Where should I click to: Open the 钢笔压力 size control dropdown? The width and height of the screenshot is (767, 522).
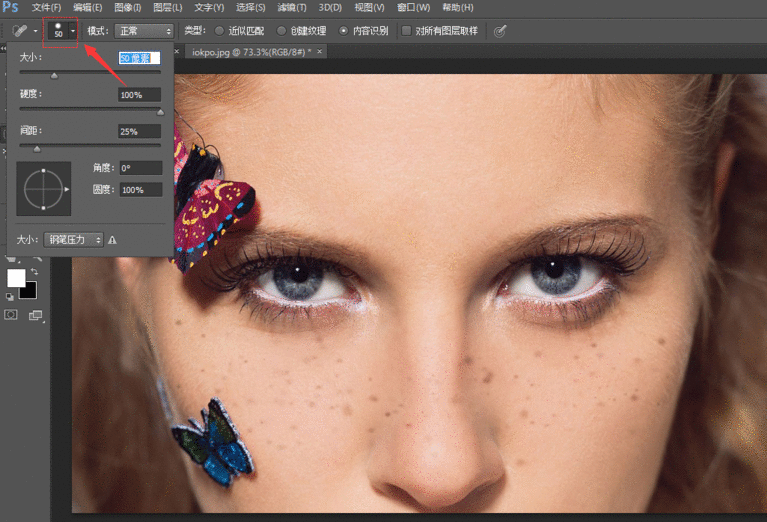pos(73,240)
